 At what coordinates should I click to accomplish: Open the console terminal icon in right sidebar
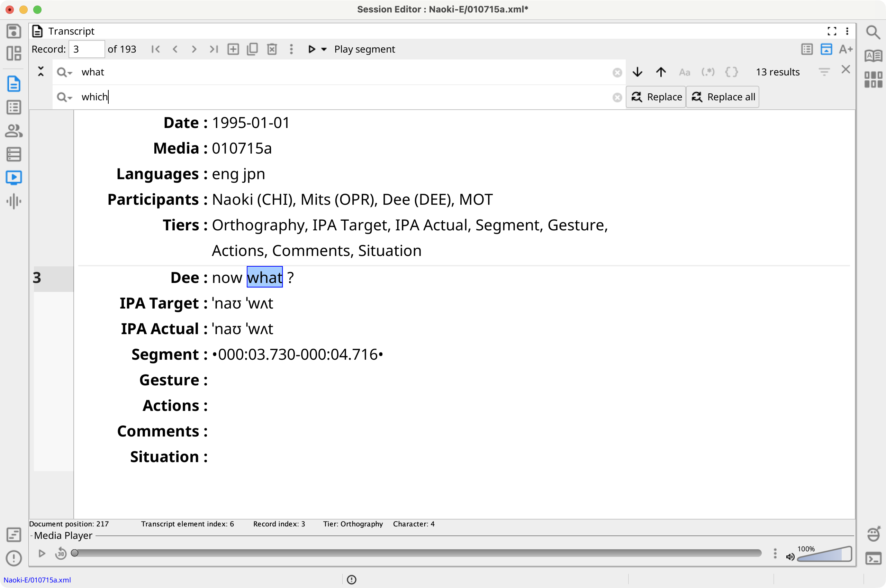pyautogui.click(x=873, y=559)
